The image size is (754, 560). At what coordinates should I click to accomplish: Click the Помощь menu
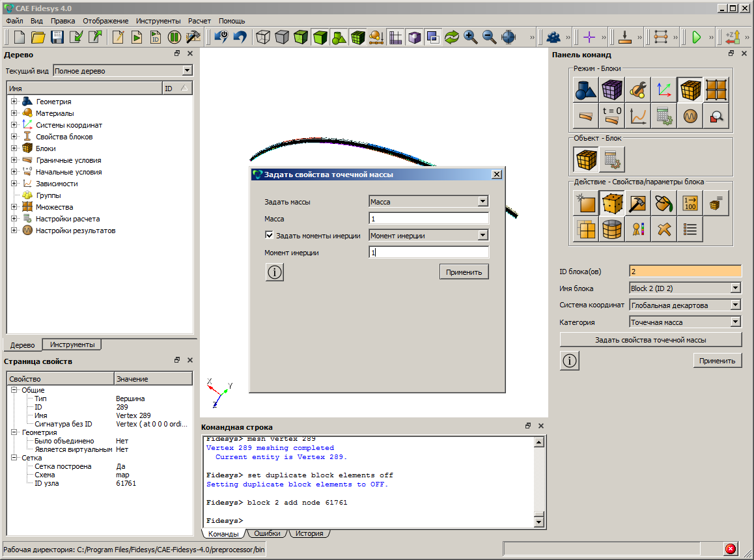[232, 21]
